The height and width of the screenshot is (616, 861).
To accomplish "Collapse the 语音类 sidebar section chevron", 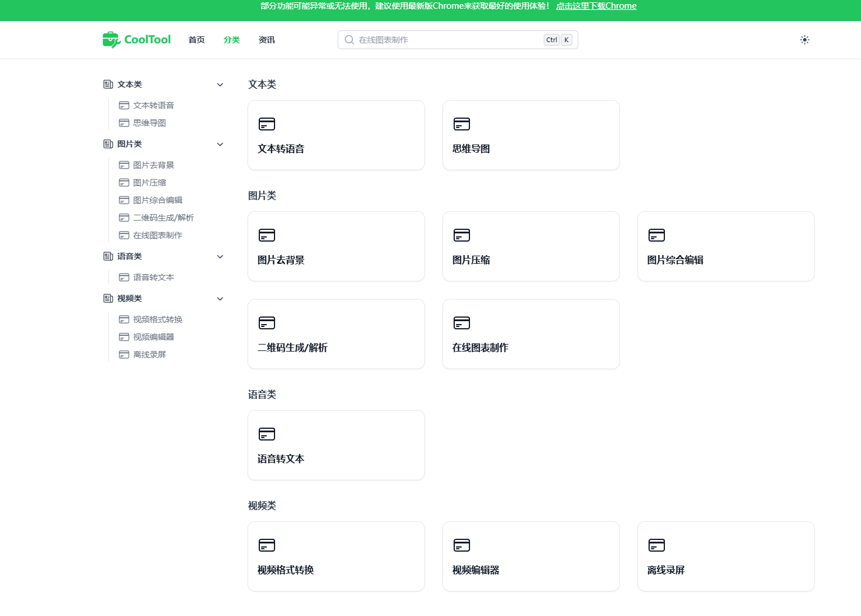I will click(x=220, y=257).
